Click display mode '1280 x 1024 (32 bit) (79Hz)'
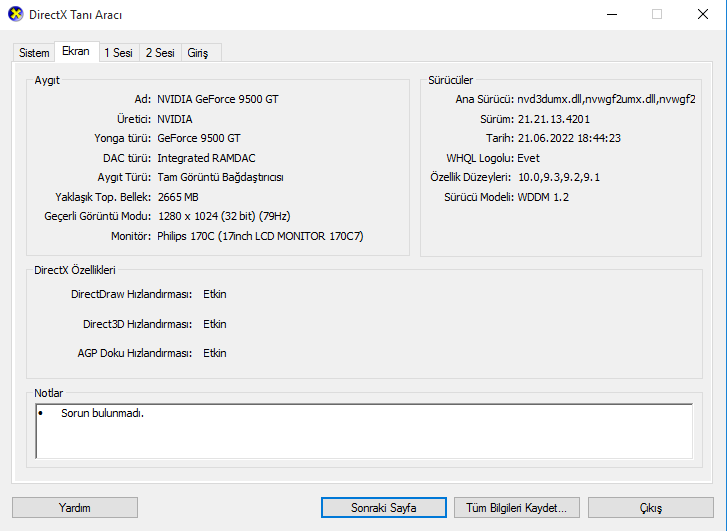The height and width of the screenshot is (531, 727). click(x=224, y=216)
